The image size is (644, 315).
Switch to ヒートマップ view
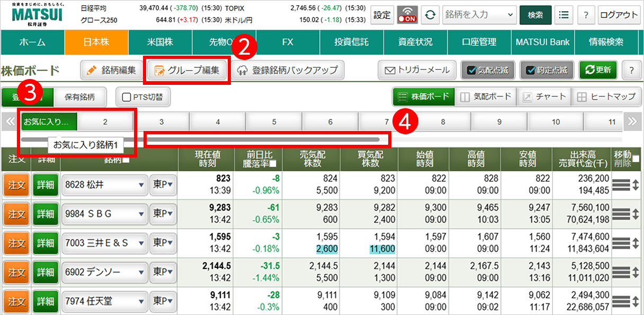[606, 97]
